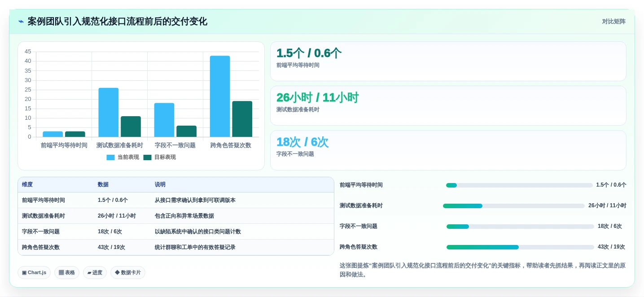This screenshot has width=644, height=297.
Task: Click progress value 43次 / 19次 on the right
Action: (x=611, y=247)
